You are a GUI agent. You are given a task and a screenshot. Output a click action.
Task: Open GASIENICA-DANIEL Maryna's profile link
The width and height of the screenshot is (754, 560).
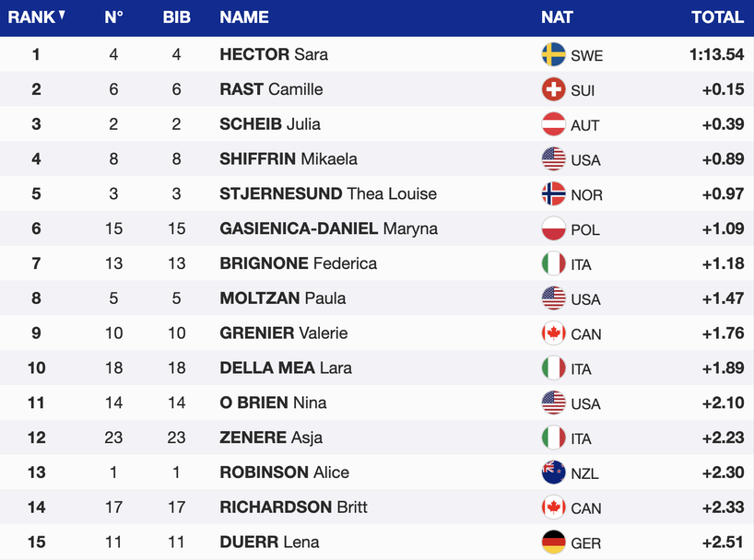pyautogui.click(x=328, y=228)
